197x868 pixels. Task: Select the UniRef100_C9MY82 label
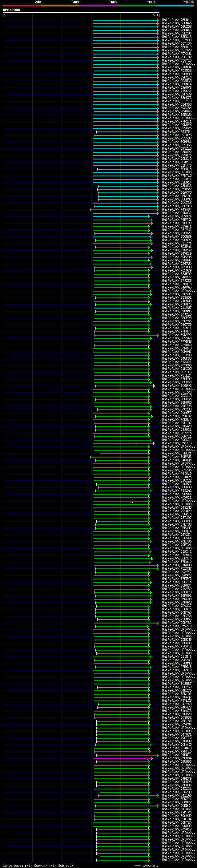tap(177, 623)
